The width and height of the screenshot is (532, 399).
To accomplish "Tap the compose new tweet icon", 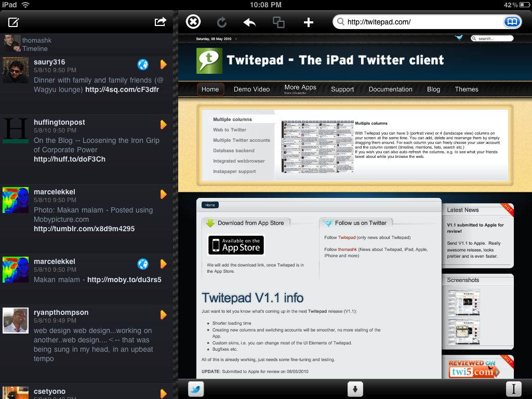I will tap(14, 22).
